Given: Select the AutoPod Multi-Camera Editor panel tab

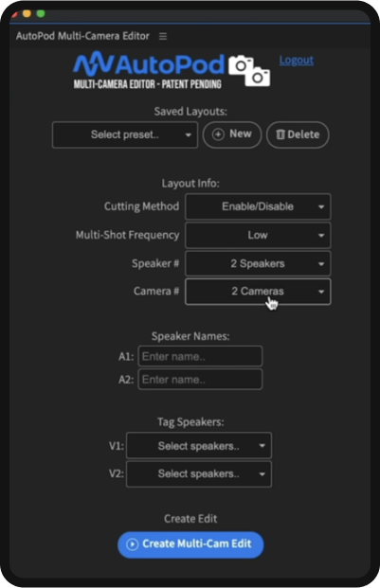Looking at the screenshot, I should point(82,36).
